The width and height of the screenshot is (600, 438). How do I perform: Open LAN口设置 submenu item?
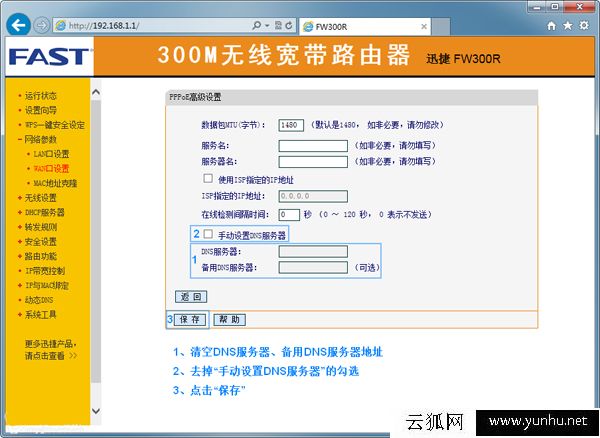pyautogui.click(x=51, y=154)
